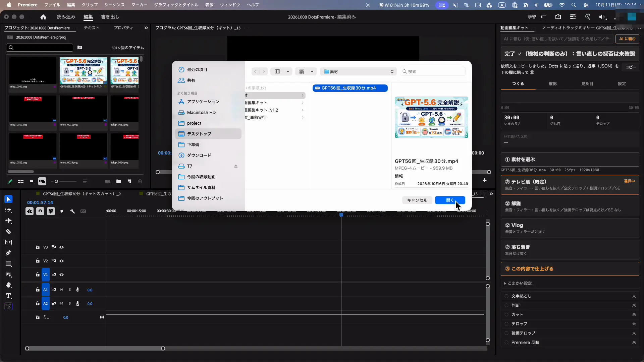Select the Slip tool
The height and width of the screenshot is (362, 644).
point(8,242)
